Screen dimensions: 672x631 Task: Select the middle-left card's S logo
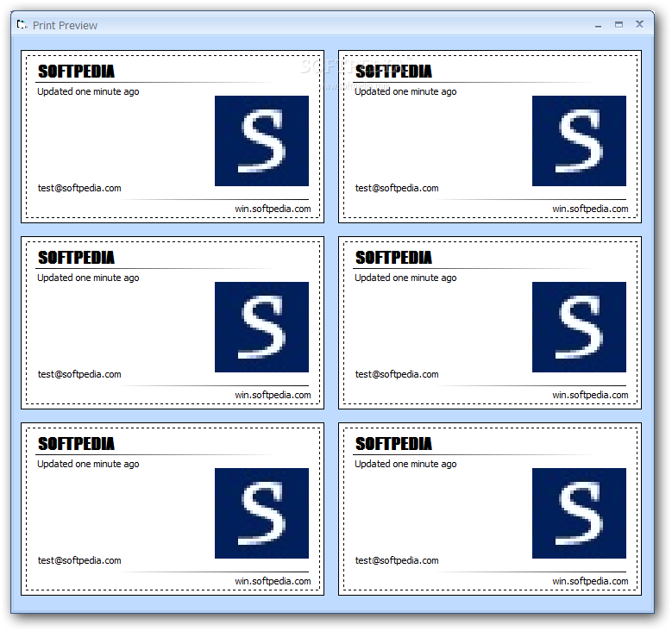[x=262, y=327]
